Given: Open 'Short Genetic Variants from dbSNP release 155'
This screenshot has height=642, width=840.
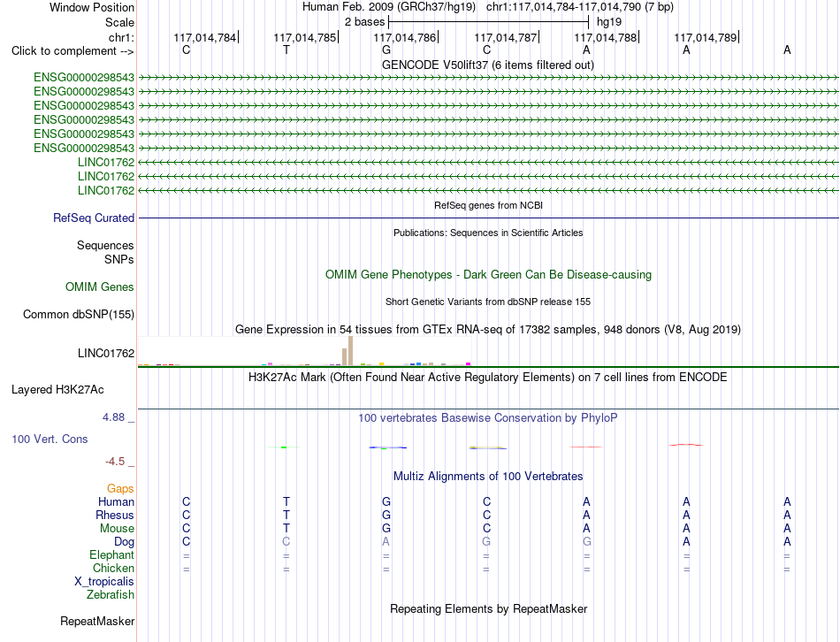Looking at the screenshot, I should [488, 302].
